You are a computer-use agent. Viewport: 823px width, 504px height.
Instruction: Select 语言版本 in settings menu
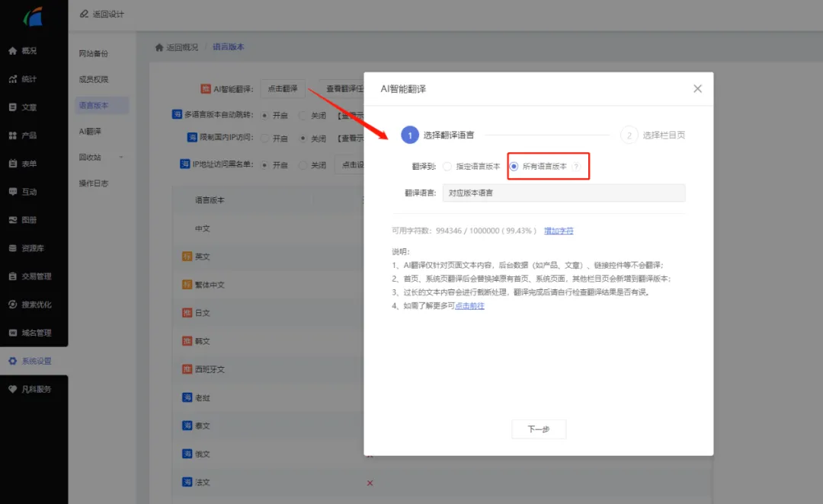click(102, 105)
